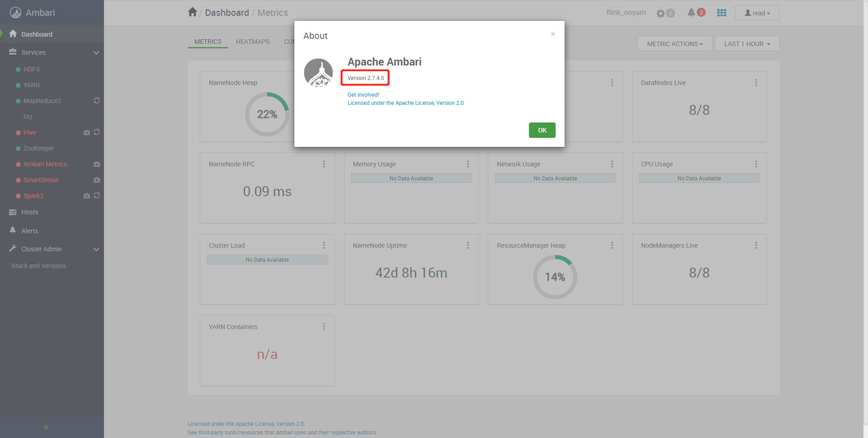Select the YARN service
Screen dimensions: 868x438
point(32,85)
